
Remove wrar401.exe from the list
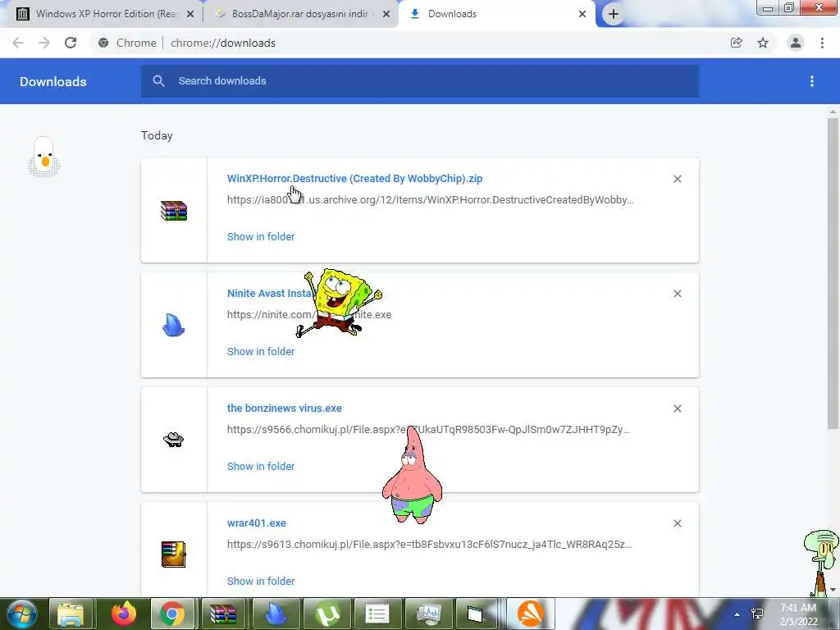pos(677,523)
